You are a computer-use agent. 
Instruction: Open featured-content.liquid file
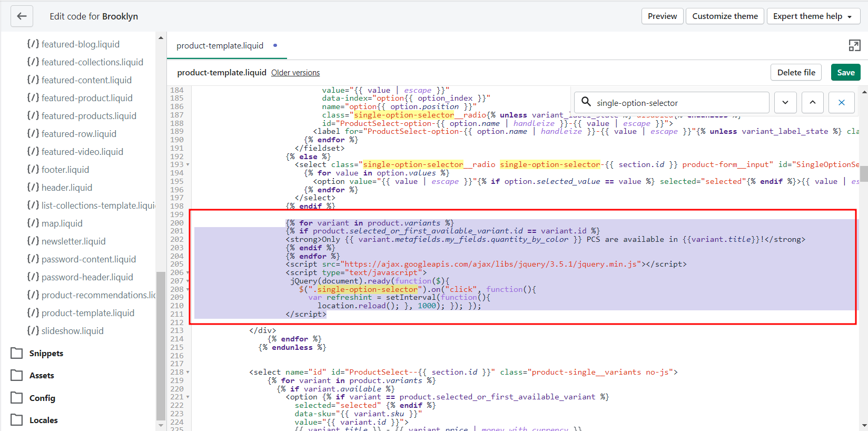[79, 80]
